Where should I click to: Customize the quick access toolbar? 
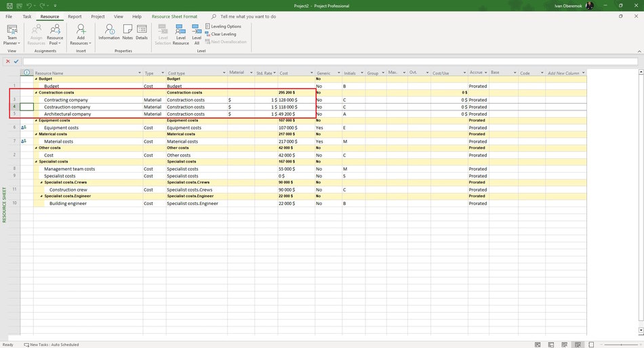(x=55, y=5)
